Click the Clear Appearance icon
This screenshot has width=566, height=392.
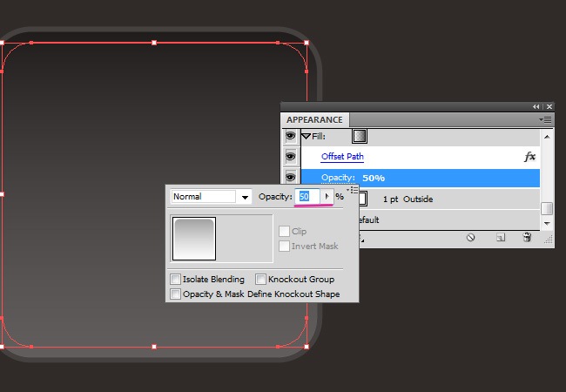[470, 236]
